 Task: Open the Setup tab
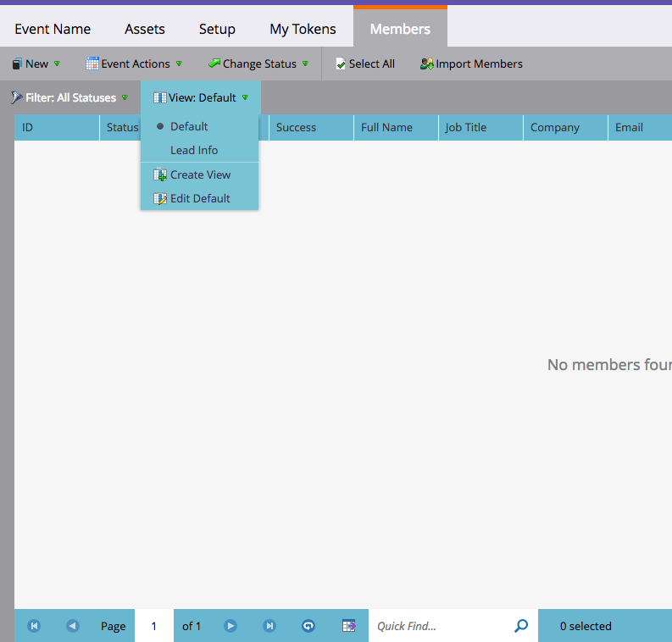[x=217, y=29]
